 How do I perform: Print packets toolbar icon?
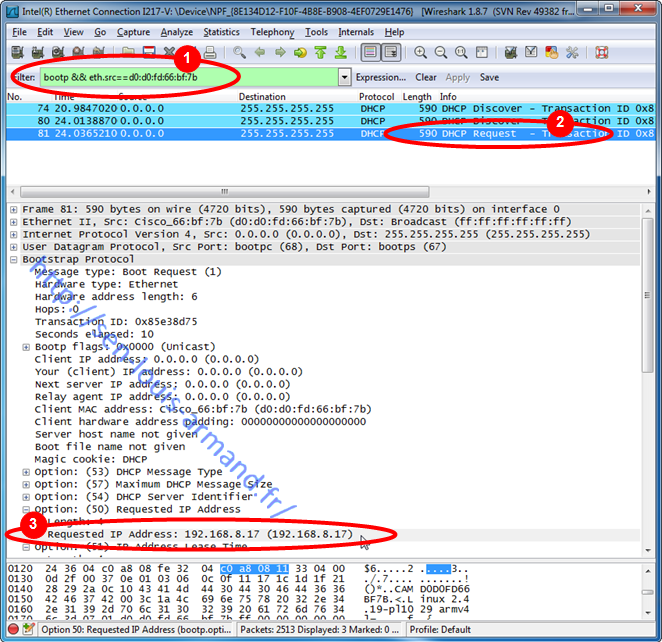coord(210,52)
